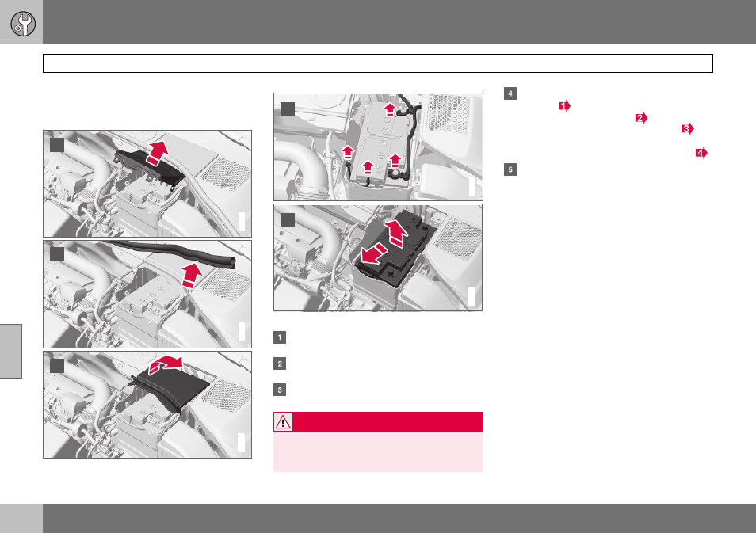
Task: Select the rubber seal strip illustration
Action: tap(147, 294)
